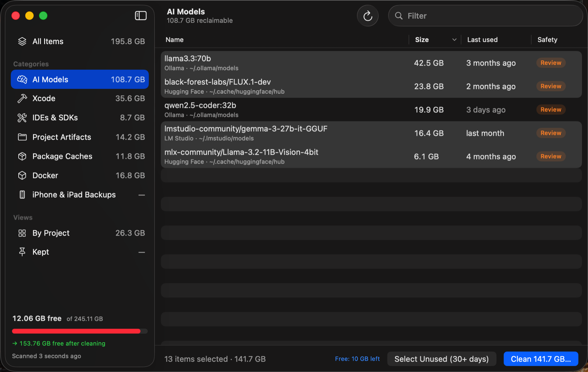588x372 pixels.
Task: Click the AI Models brain icon
Action: tap(22, 79)
